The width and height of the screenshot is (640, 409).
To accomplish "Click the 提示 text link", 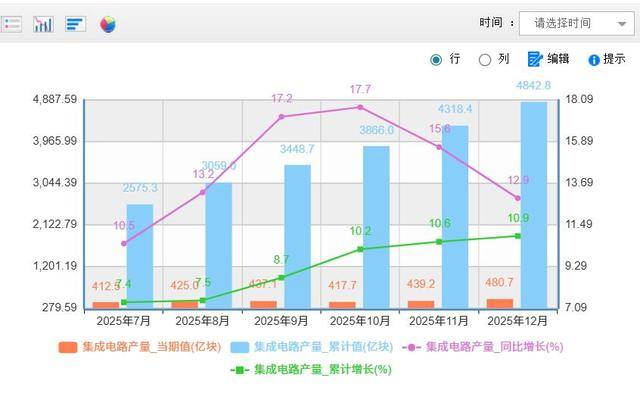I will tap(614, 59).
